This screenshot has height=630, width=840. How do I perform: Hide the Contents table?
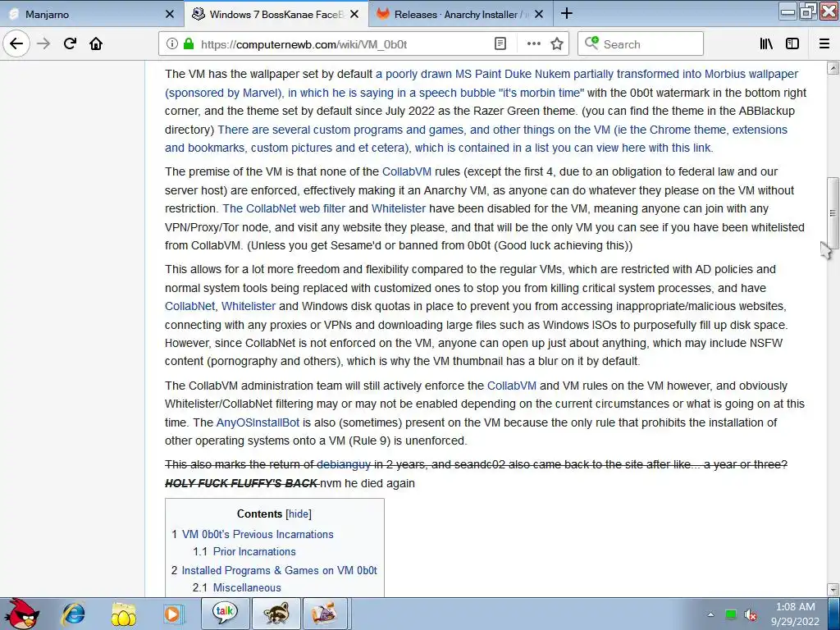point(299,514)
